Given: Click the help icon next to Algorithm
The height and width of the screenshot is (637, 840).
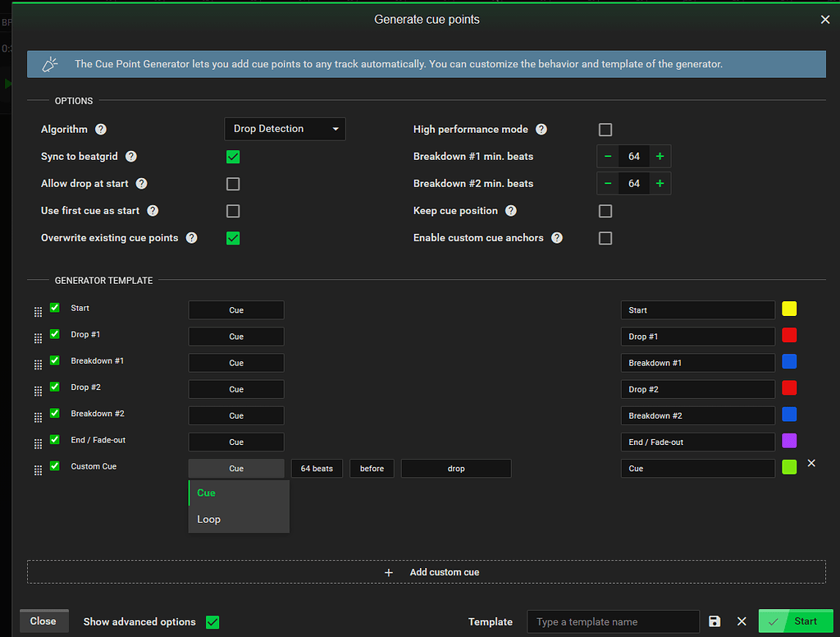Looking at the screenshot, I should 100,128.
